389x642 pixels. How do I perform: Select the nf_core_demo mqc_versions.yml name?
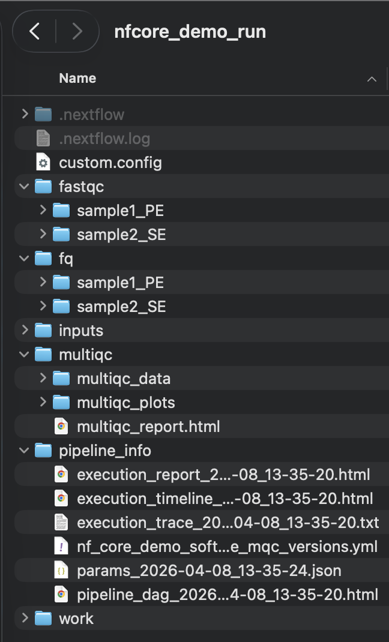[227, 547]
